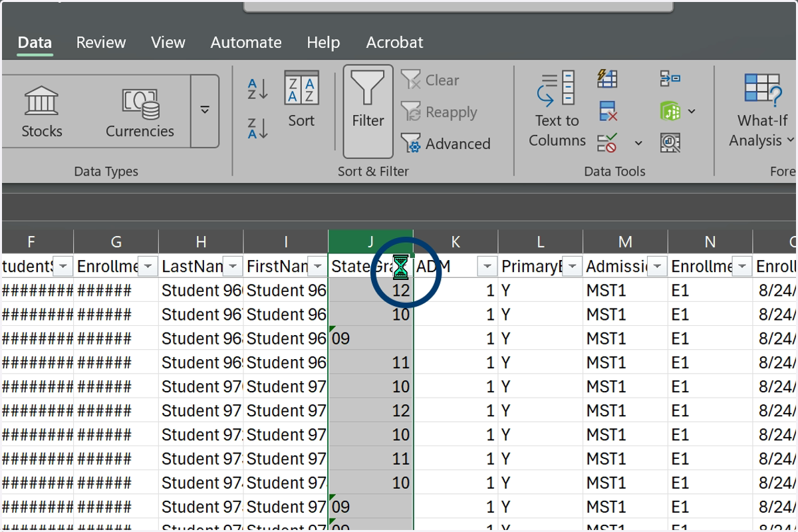Clear the applied filter
Image resolution: width=798 pixels, height=532 pixels.
point(430,80)
